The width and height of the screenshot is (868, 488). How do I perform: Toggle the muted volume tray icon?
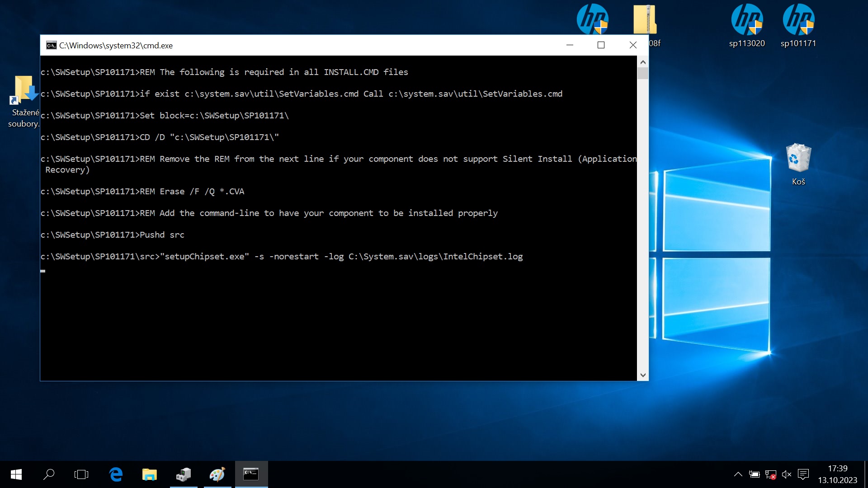[787, 474]
